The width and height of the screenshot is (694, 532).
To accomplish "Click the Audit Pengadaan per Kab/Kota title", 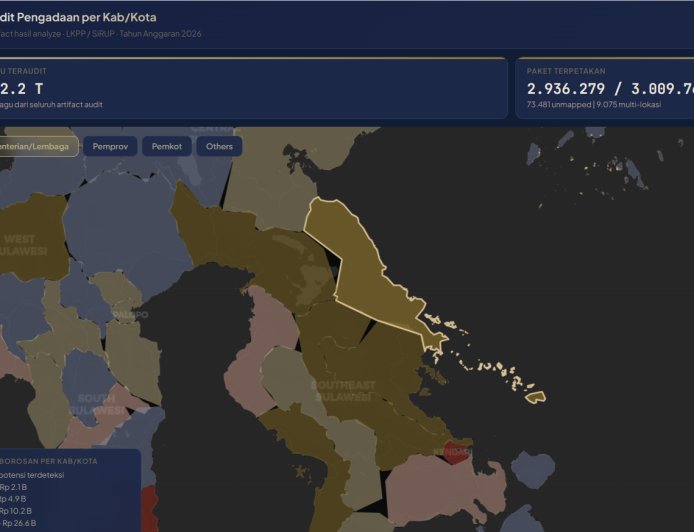I will tap(78, 17).
